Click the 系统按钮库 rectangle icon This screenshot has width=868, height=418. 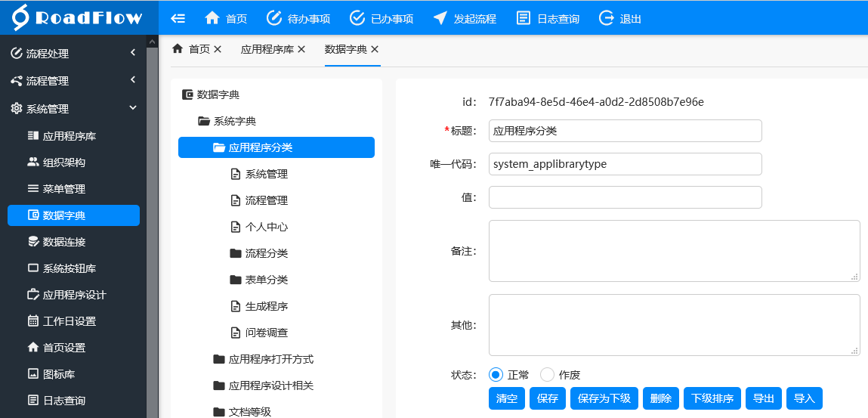pyautogui.click(x=33, y=268)
